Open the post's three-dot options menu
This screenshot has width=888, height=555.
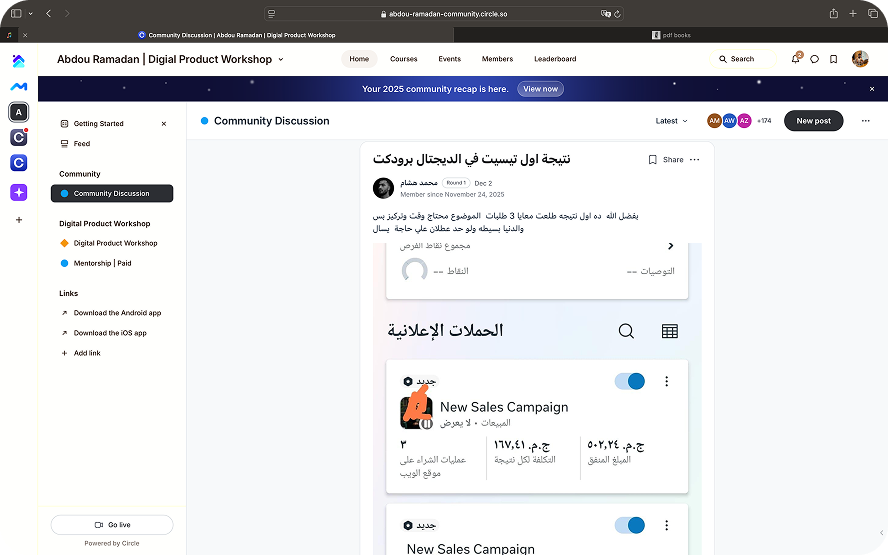pyautogui.click(x=695, y=159)
